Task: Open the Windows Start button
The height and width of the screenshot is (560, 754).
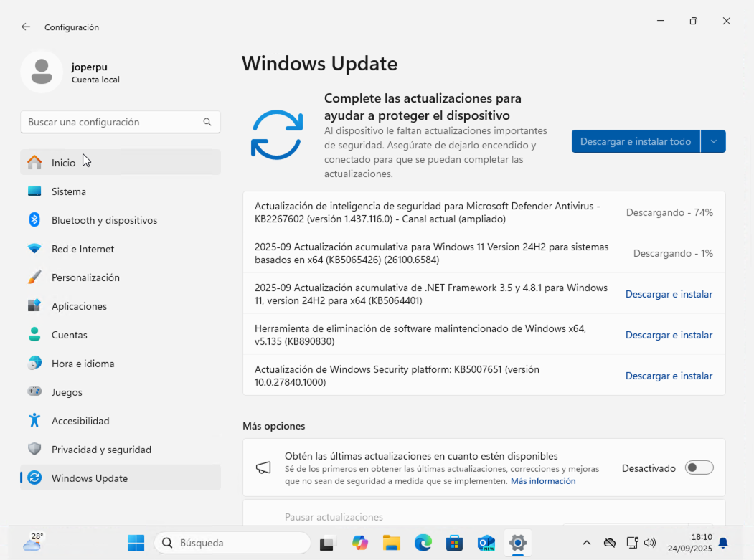Action: (136, 543)
